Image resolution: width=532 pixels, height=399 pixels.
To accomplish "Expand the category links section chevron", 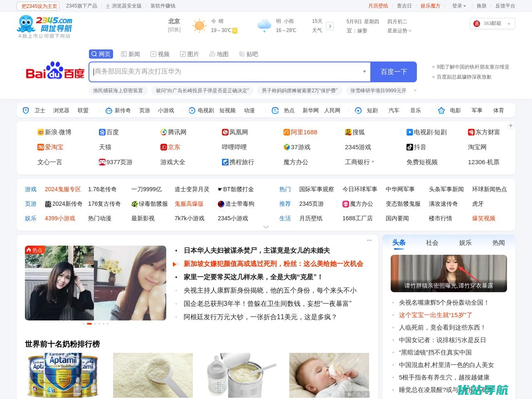I will point(266,227).
